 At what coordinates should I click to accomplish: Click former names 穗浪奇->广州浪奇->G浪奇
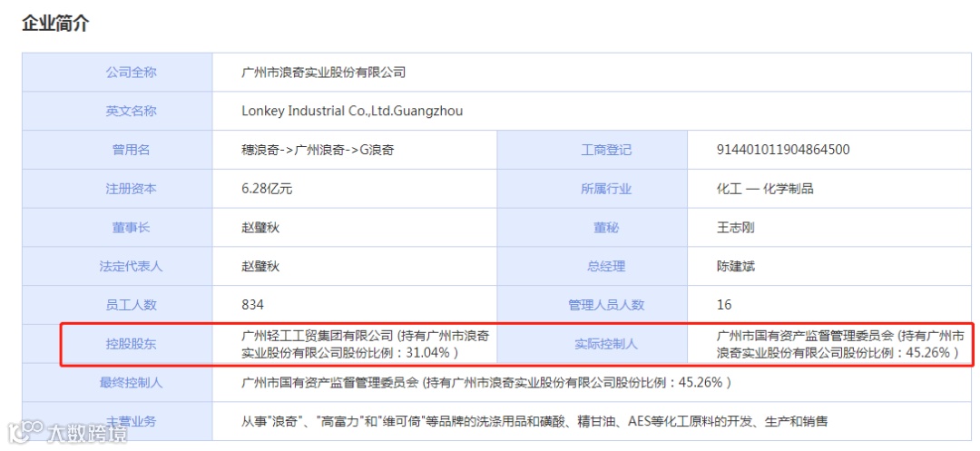(318, 150)
